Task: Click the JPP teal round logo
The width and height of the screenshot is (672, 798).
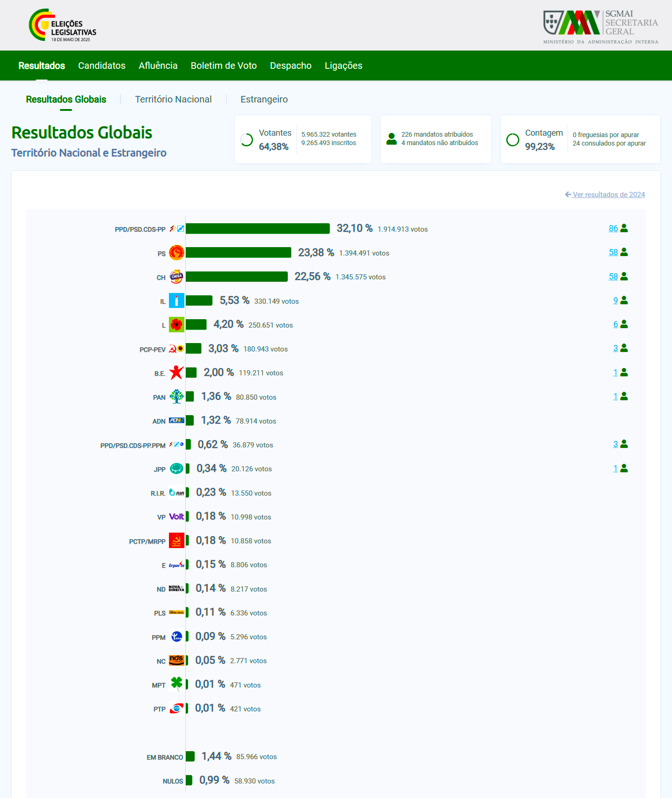Action: click(x=176, y=469)
